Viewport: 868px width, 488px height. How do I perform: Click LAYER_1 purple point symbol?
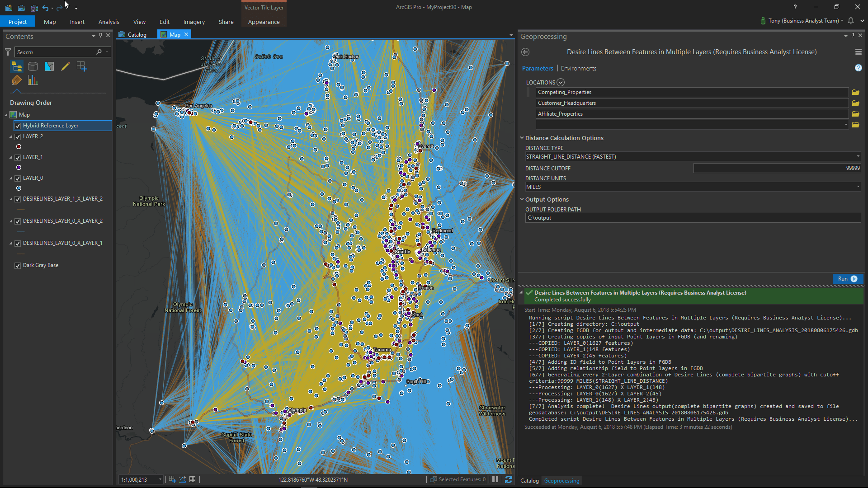click(19, 167)
